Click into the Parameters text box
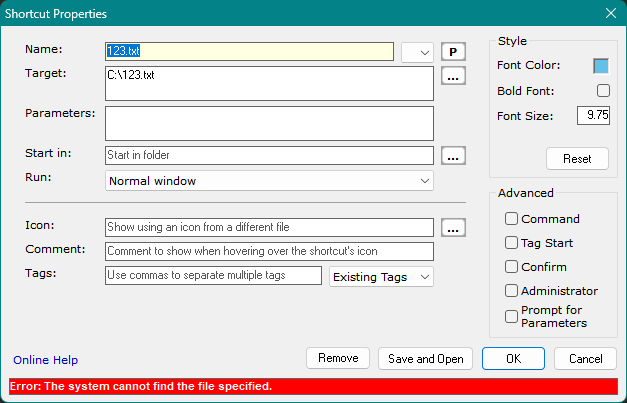627x403 pixels. (269, 124)
